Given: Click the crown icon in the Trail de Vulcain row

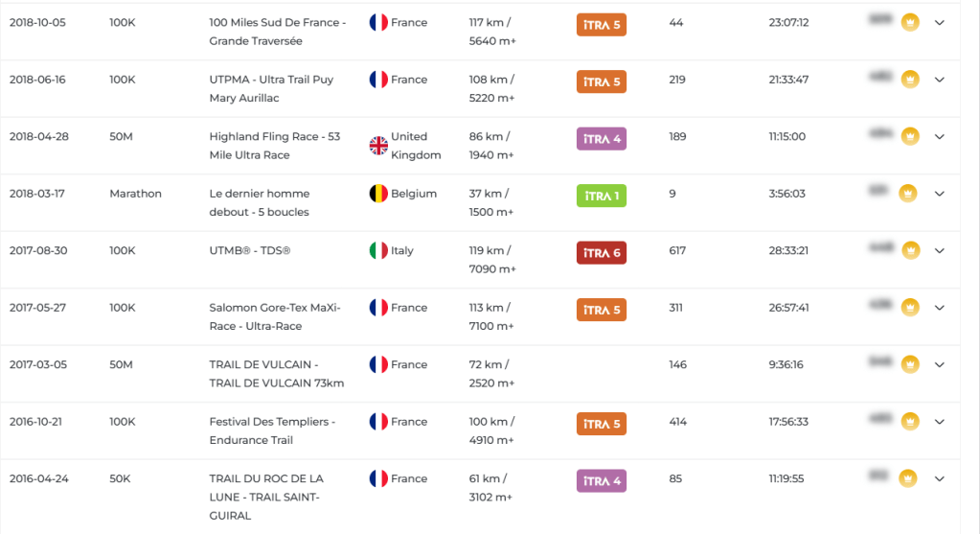Looking at the screenshot, I should point(910,364).
